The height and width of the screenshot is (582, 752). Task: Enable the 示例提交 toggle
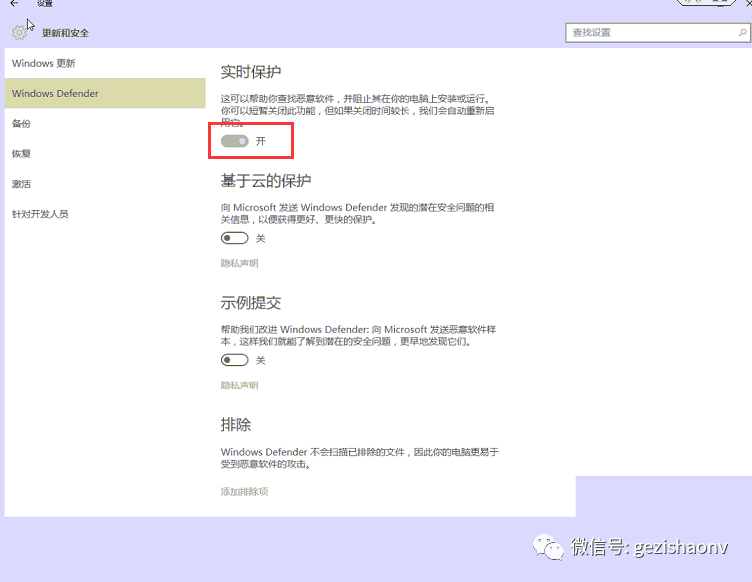[x=235, y=360]
